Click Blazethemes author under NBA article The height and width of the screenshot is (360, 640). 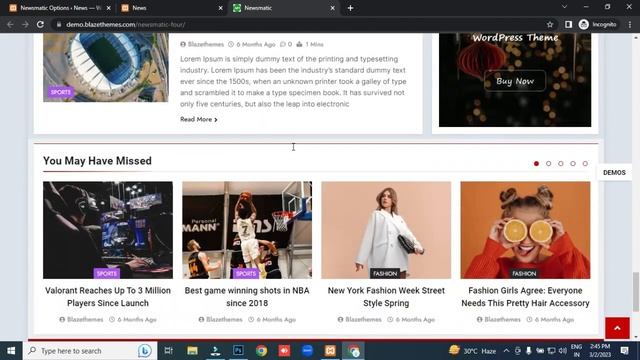[220, 320]
